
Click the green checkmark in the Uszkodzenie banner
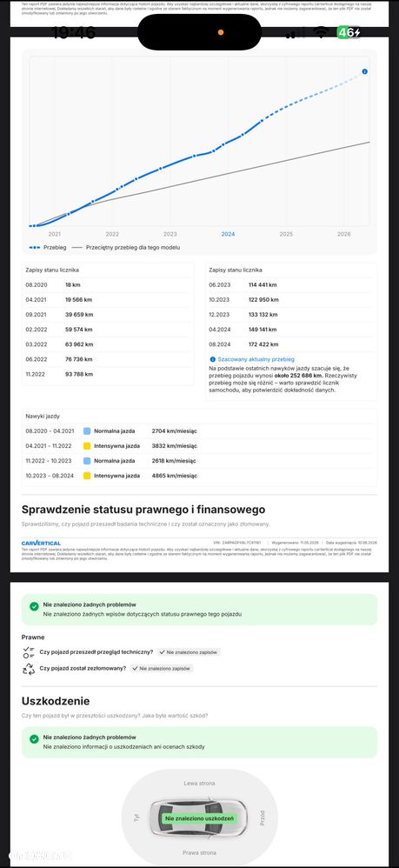click(34, 739)
